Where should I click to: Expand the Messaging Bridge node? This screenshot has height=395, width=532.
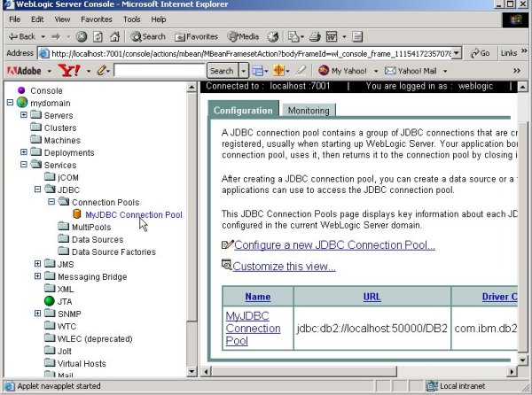(37, 276)
